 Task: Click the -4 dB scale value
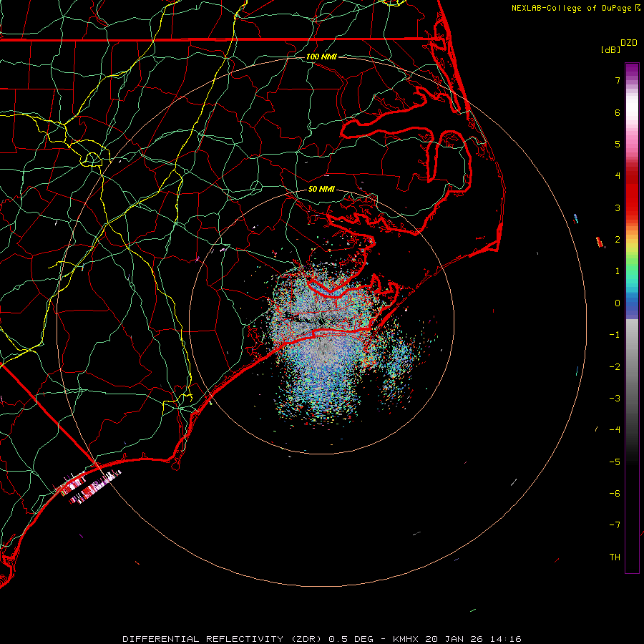point(615,430)
